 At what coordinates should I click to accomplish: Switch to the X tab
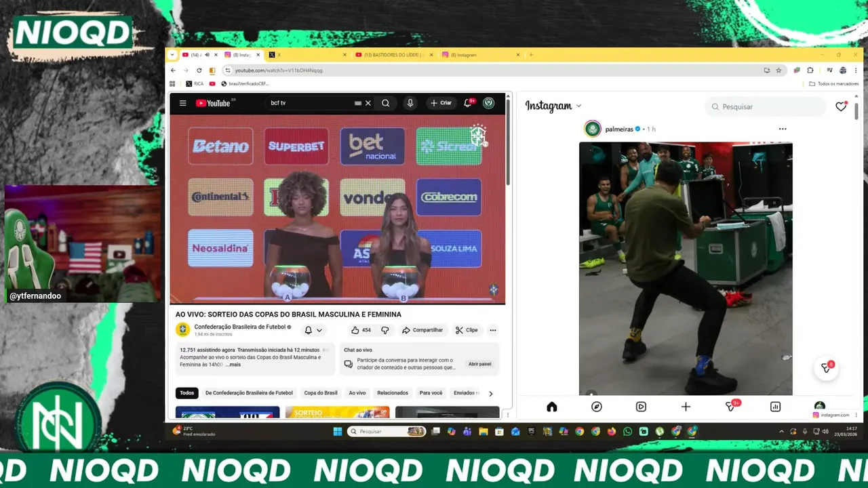pos(308,55)
